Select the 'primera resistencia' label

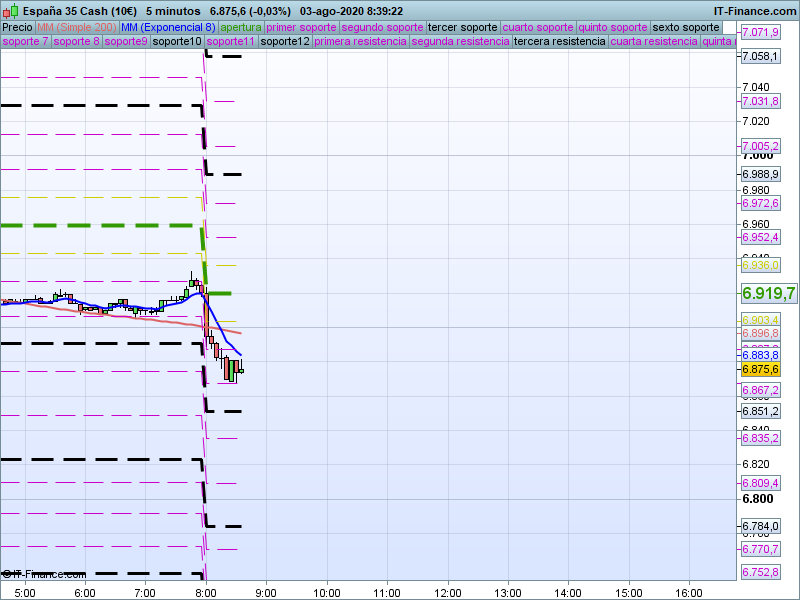(x=360, y=42)
